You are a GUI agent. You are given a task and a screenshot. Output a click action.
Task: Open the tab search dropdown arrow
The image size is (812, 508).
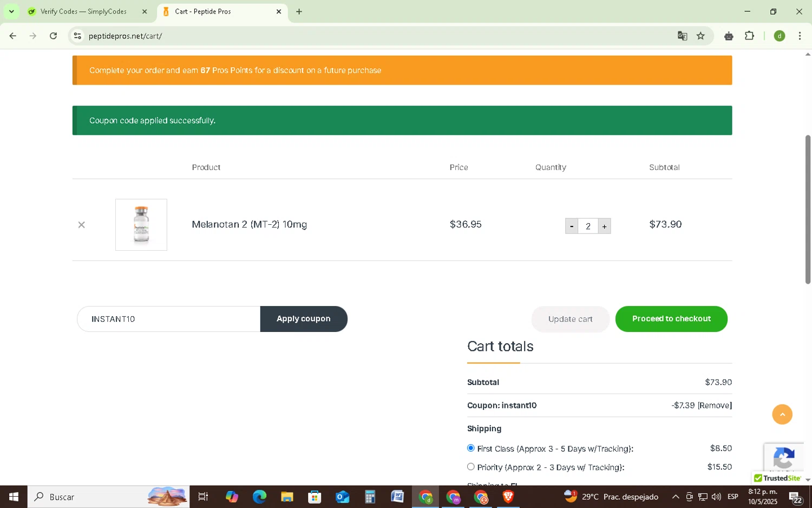click(x=11, y=11)
